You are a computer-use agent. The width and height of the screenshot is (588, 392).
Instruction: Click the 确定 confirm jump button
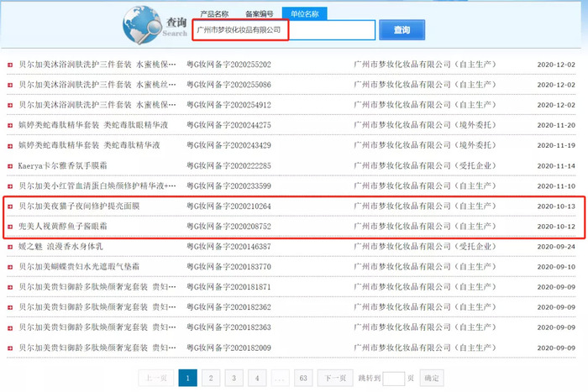432,378
